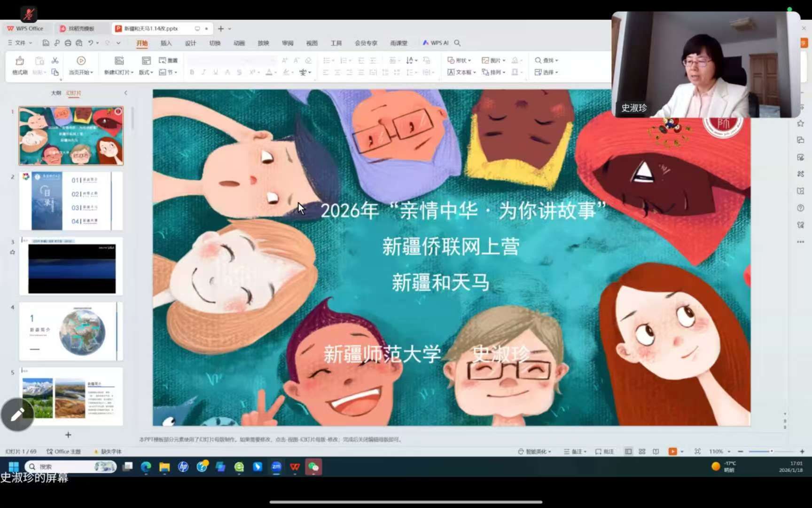The height and width of the screenshot is (508, 812).
Task: Click the New Slide (新建幻灯片) icon
Action: (x=119, y=61)
